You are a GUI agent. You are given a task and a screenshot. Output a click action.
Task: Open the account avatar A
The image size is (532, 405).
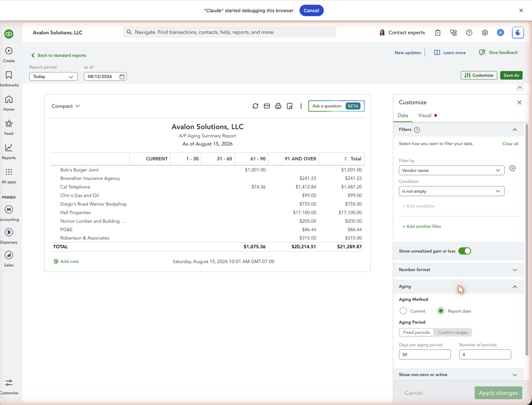click(x=500, y=33)
